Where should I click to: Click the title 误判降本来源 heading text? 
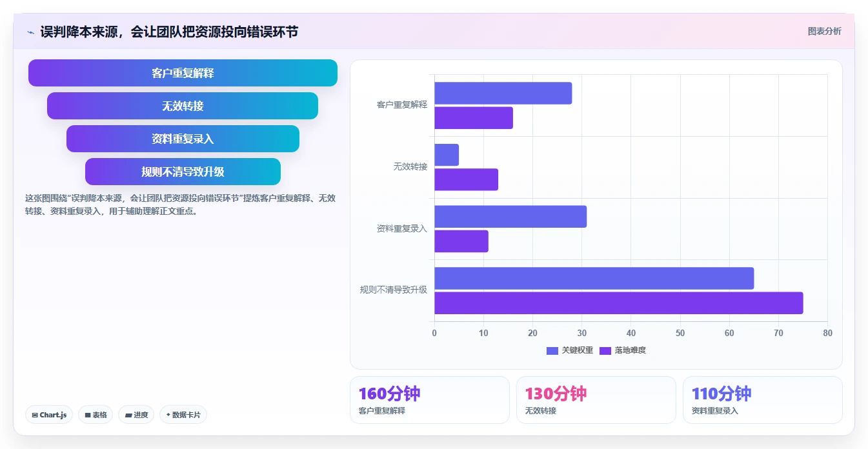coord(169,32)
